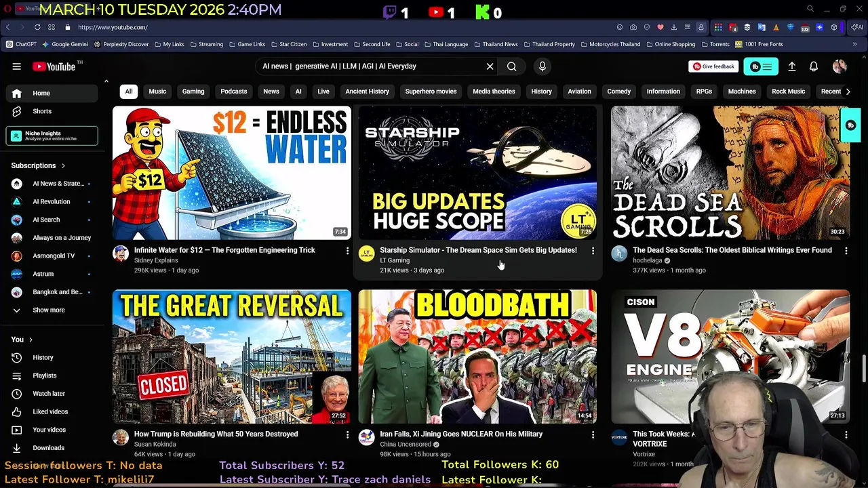
Task: Go back with the browser back arrow
Action: pyautogui.click(x=8, y=27)
